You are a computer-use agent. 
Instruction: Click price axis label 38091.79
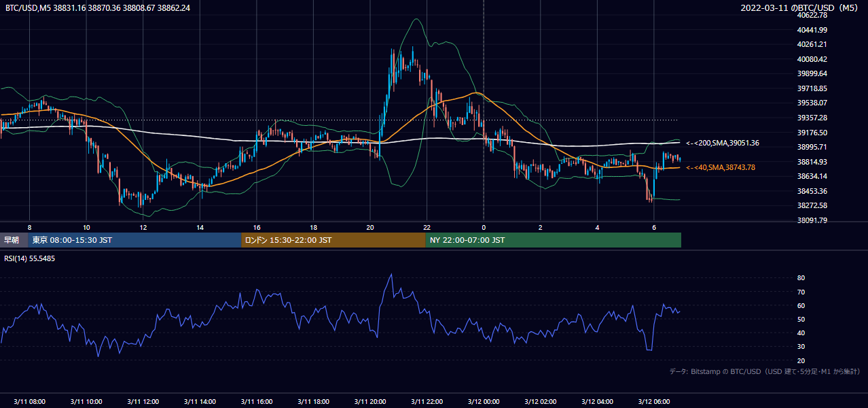coord(813,220)
